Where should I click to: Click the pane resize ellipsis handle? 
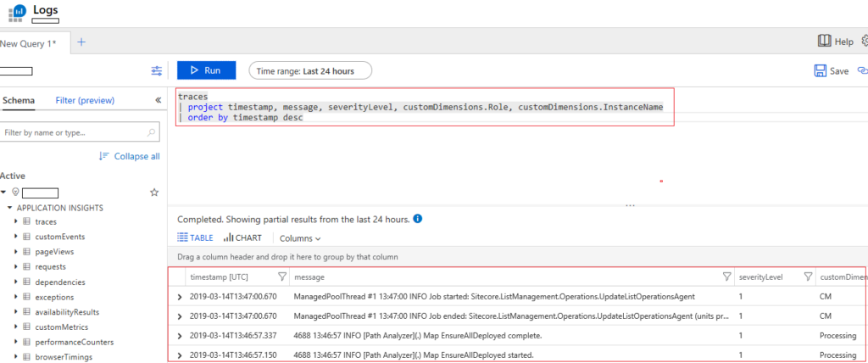coord(630,205)
